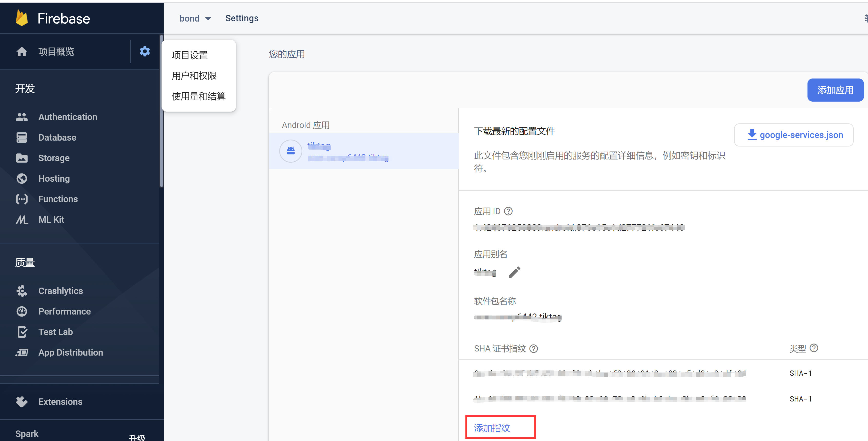Edit the app nickname with the pencil icon
868x441 pixels.
point(514,272)
